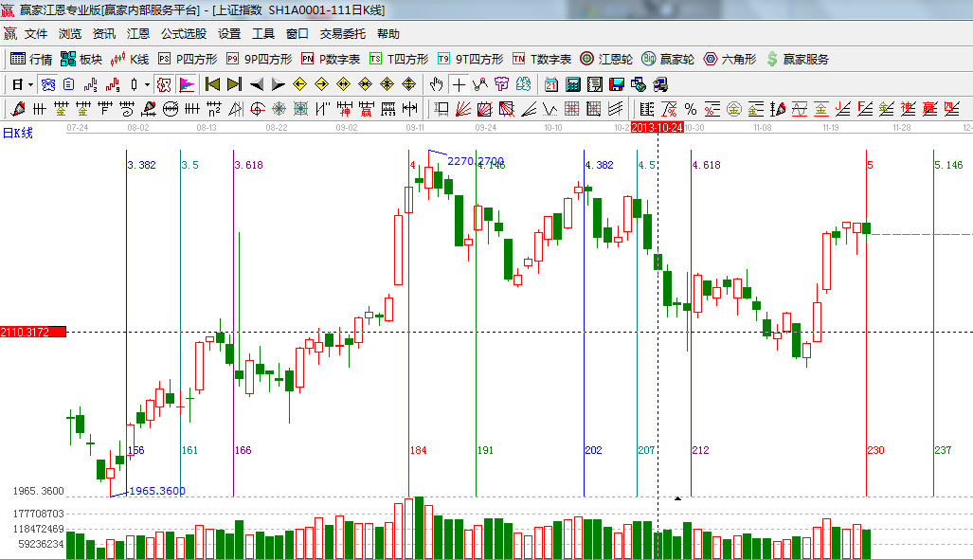Click the red 2110.3172 price label
The width and height of the screenshot is (973, 560).
pos(32,332)
